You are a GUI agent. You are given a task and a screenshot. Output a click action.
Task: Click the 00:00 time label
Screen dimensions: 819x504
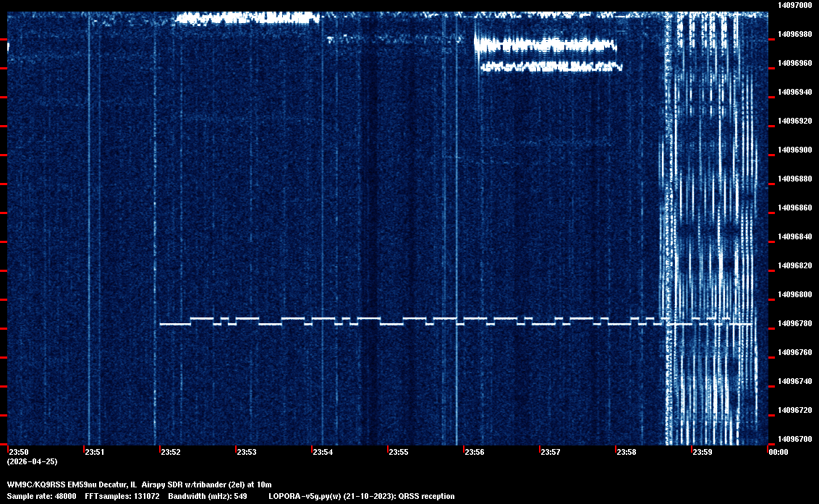coord(778,452)
